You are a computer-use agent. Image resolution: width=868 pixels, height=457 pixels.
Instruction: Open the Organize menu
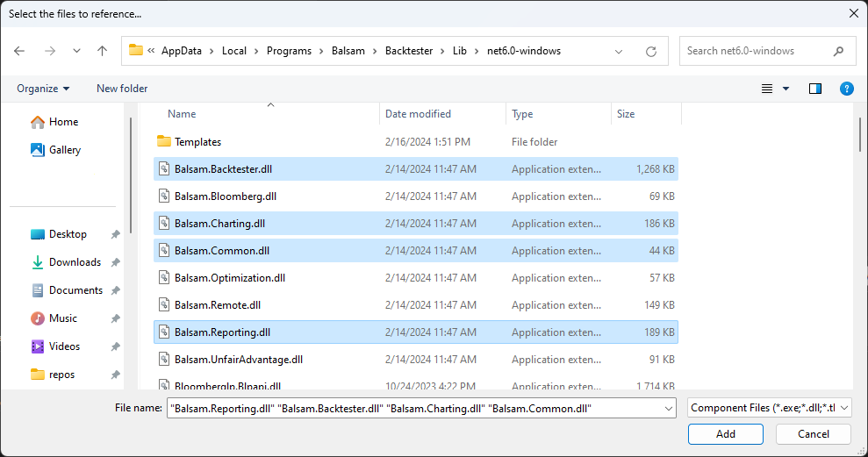(43, 89)
